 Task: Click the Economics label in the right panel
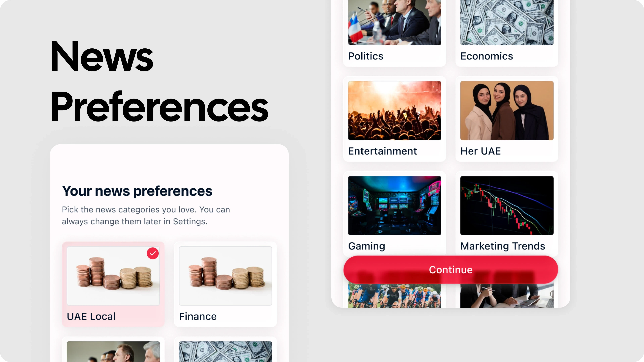click(487, 56)
